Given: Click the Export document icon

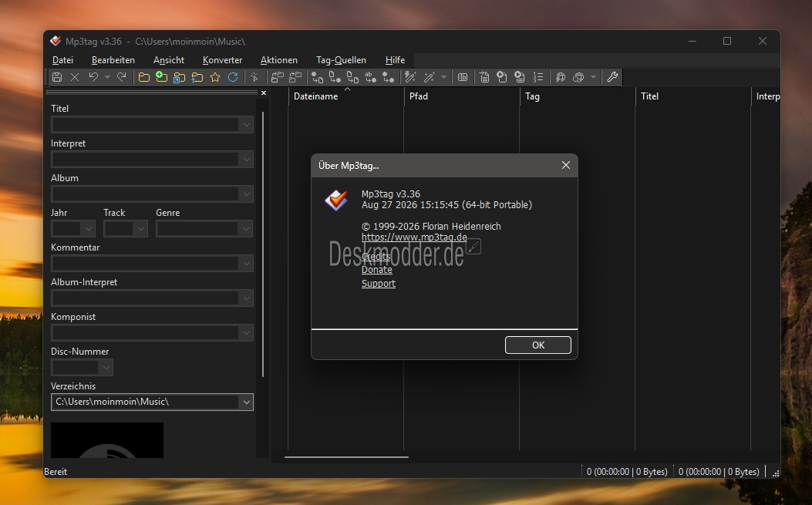Looking at the screenshot, I should coord(484,77).
